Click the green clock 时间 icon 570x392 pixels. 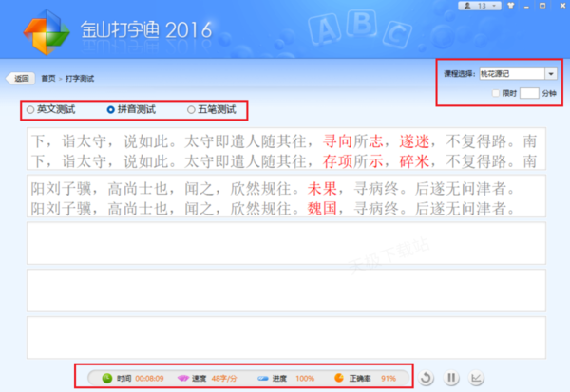click(106, 378)
